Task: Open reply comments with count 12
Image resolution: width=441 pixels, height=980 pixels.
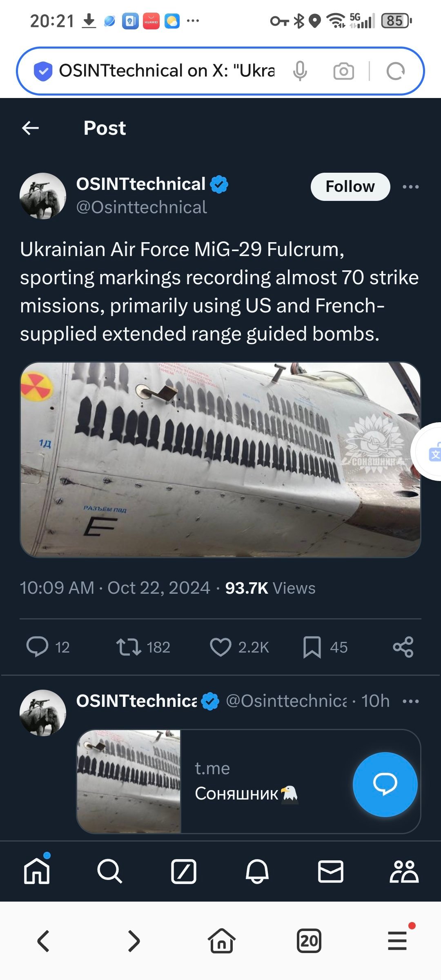Action: [x=48, y=647]
